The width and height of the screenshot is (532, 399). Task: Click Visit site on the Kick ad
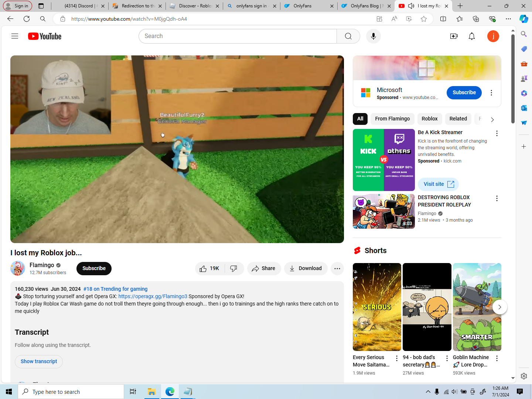pyautogui.click(x=439, y=184)
